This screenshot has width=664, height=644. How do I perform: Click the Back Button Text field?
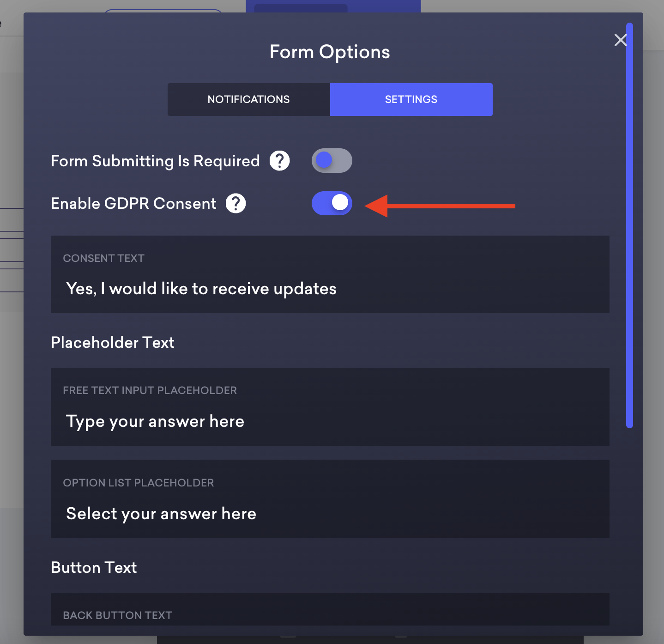click(330, 614)
